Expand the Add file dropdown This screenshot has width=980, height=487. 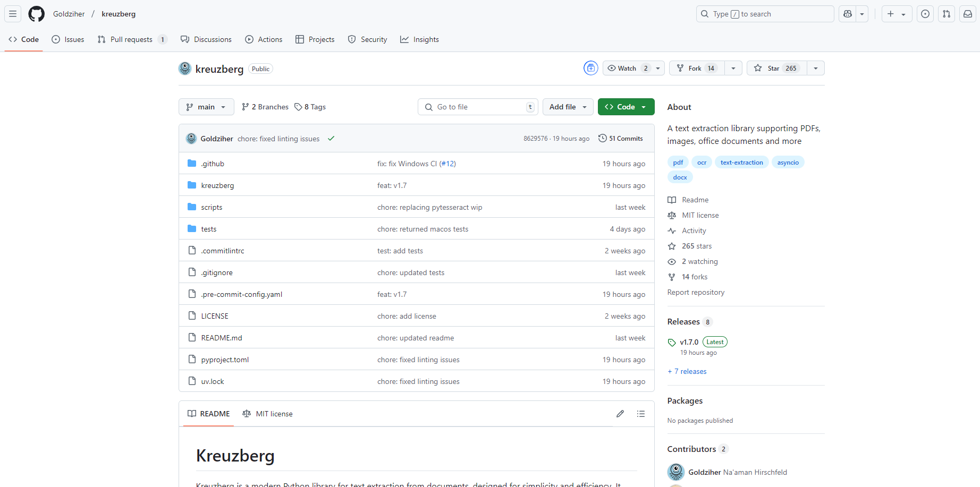(568, 107)
